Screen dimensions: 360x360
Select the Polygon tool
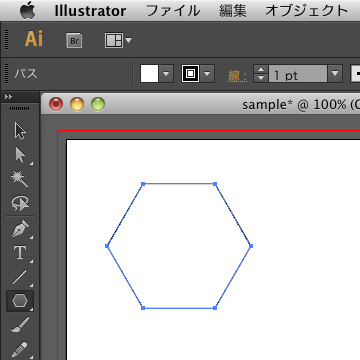pos(20,301)
